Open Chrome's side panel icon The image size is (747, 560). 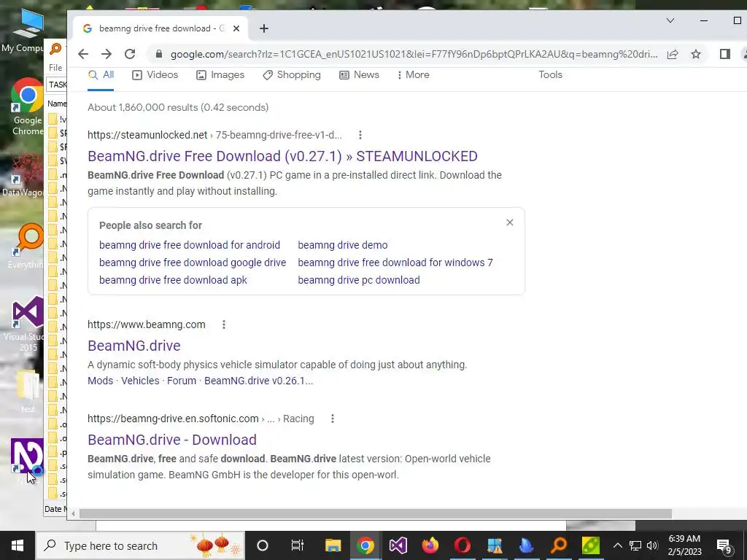(724, 54)
